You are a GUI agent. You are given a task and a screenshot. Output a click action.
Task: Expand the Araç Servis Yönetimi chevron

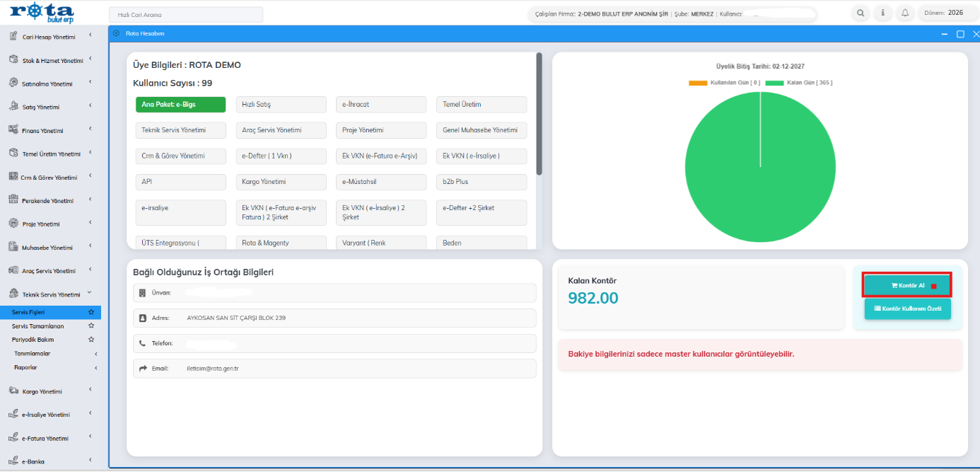pos(91,270)
